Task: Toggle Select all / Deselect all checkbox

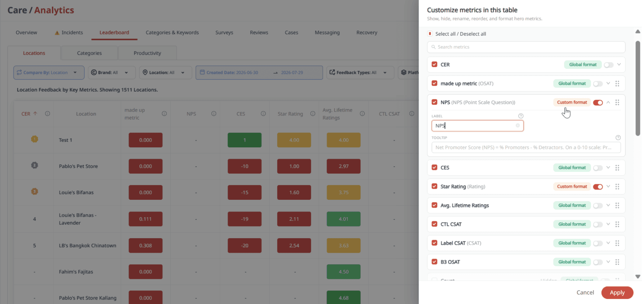Action: [430, 34]
